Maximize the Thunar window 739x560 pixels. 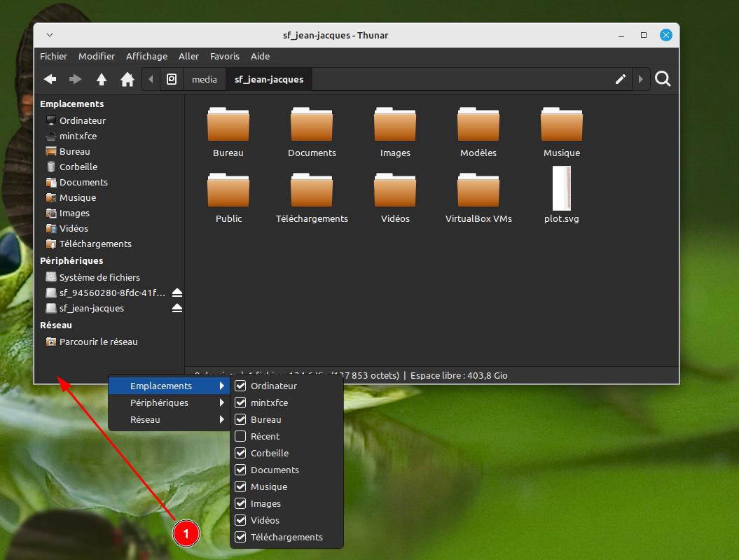(x=643, y=35)
